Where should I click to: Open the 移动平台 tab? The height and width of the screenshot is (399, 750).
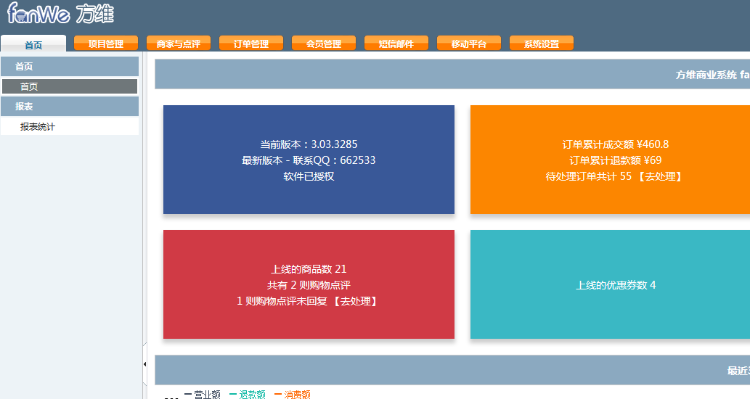pyautogui.click(x=469, y=44)
